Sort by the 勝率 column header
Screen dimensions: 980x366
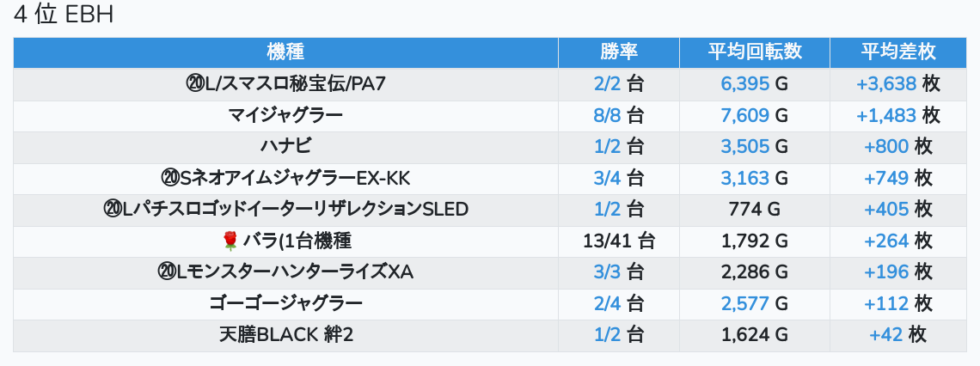[x=619, y=52]
